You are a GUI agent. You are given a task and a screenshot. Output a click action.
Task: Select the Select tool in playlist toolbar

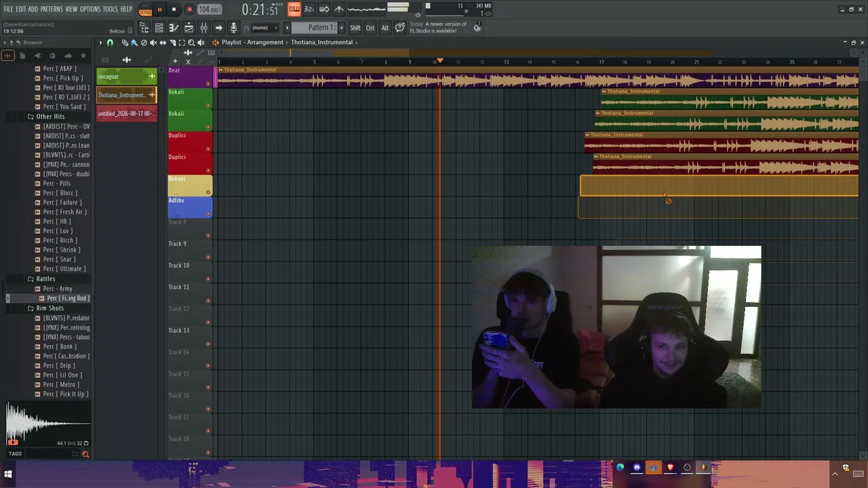(x=182, y=43)
